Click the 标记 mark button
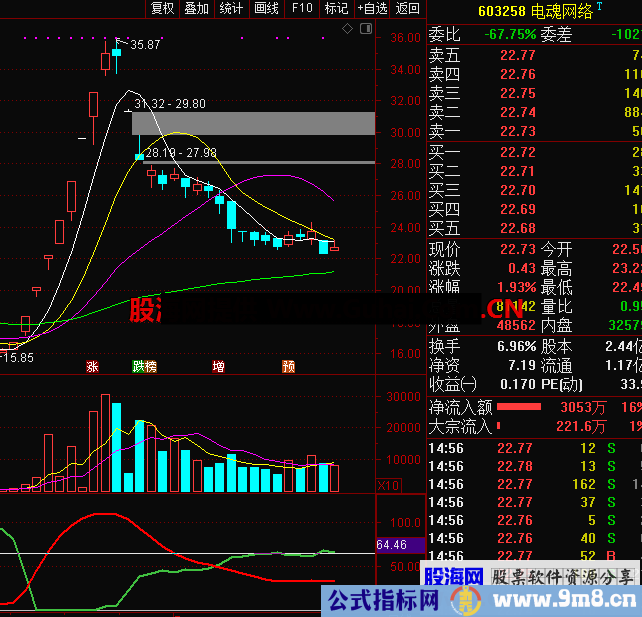 (x=335, y=9)
